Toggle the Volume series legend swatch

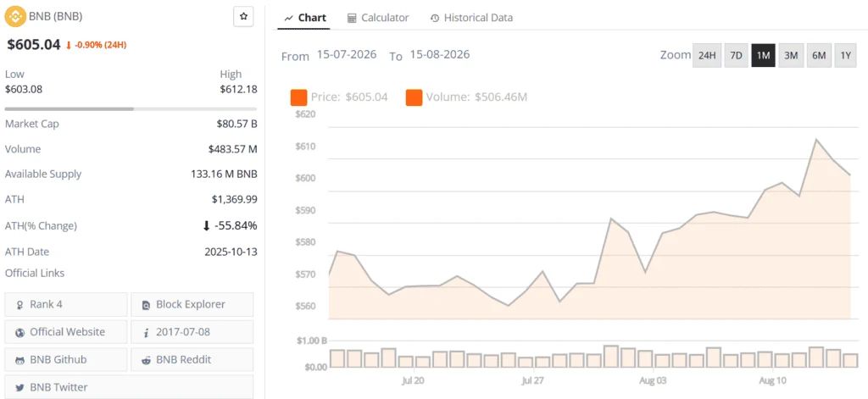coord(414,97)
